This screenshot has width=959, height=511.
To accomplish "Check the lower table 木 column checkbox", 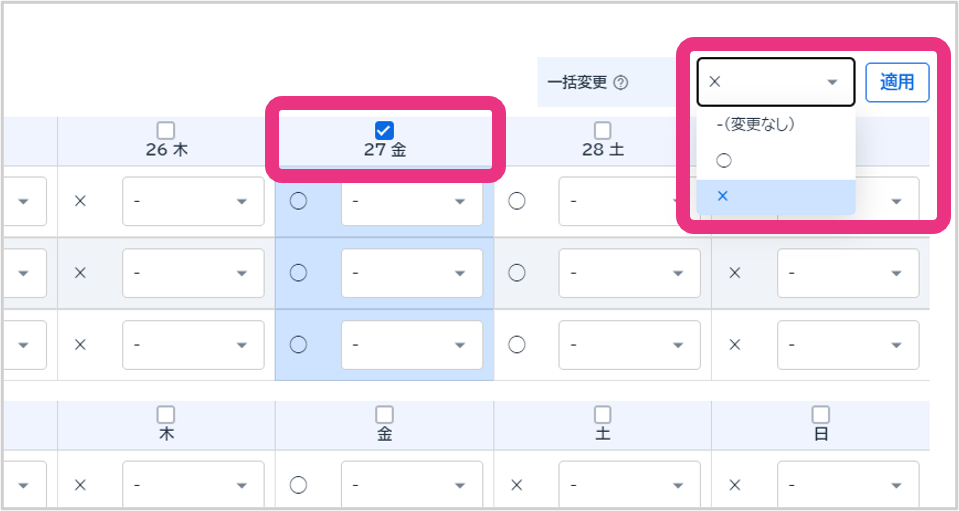I will coord(166,414).
